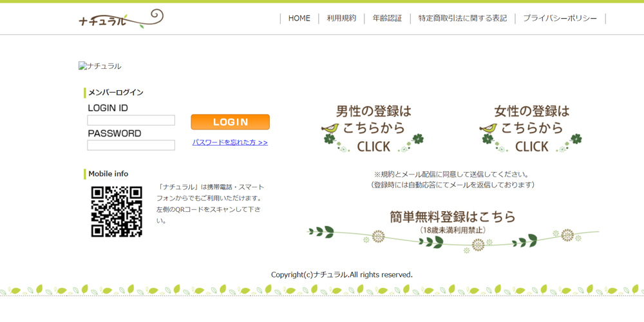Screen dimensions: 644x322
Task: Click the mobile QR code description text
Action: click(x=210, y=204)
